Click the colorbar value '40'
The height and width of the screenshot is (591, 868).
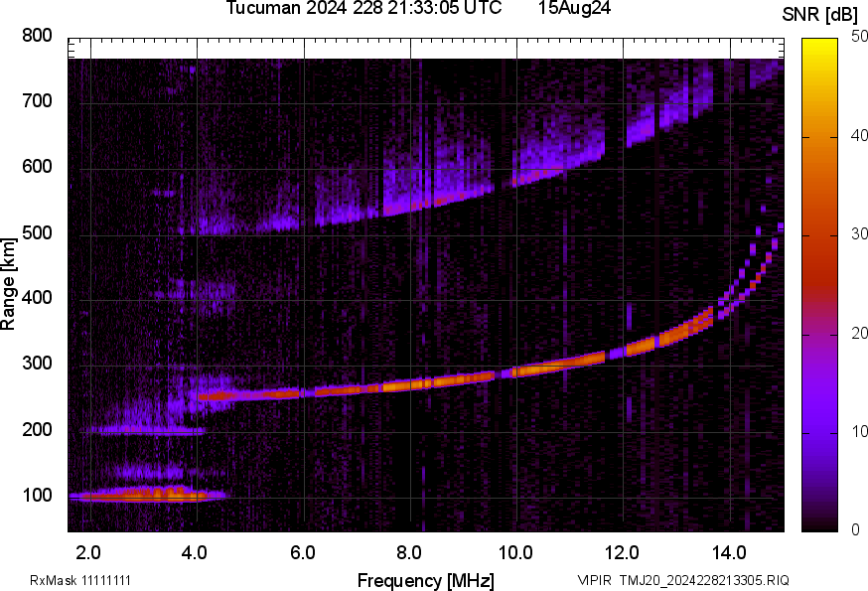pos(859,135)
